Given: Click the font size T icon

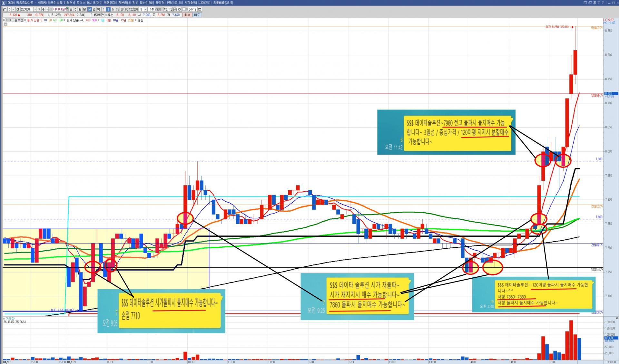Looking at the screenshot, I should click(x=599, y=3).
